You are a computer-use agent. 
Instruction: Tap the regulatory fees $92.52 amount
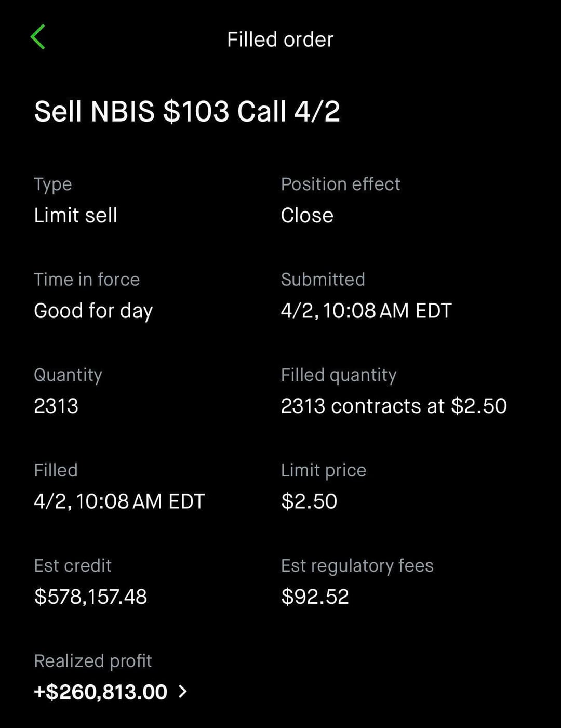pos(315,597)
